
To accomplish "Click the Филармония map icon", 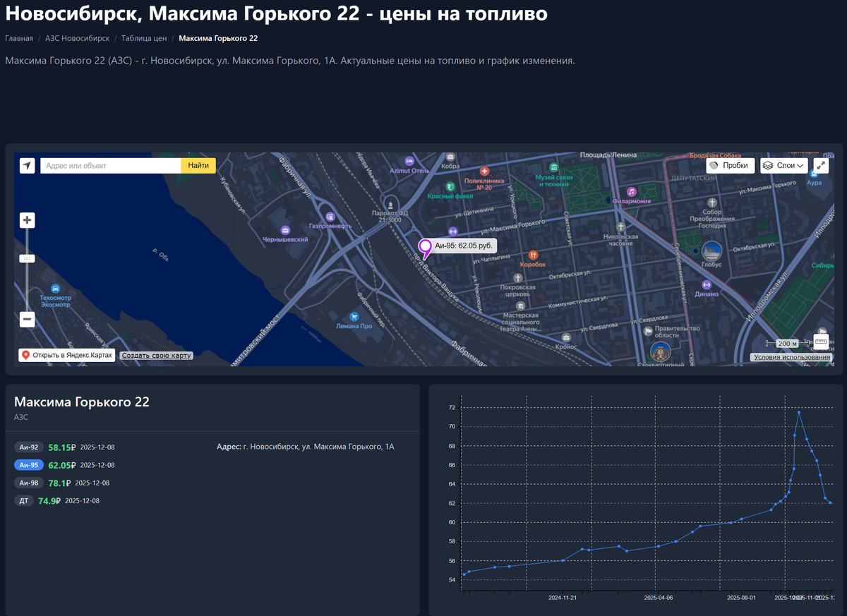I will tap(631, 191).
